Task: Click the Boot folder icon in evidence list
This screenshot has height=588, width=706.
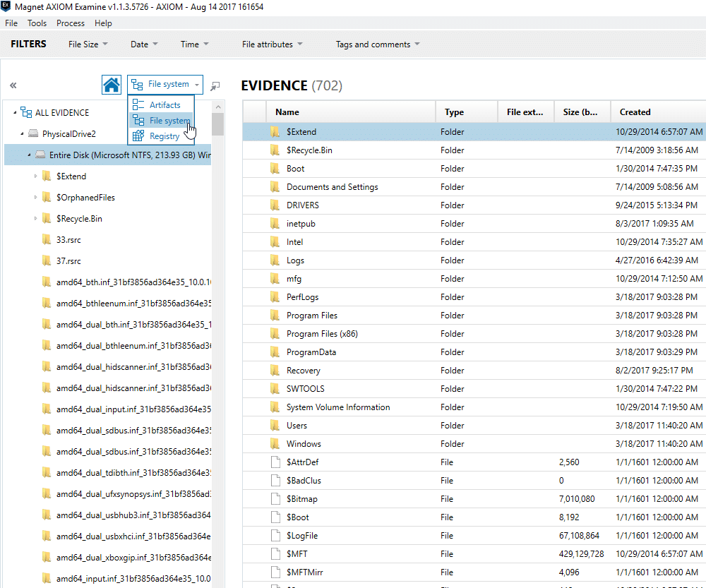Action: (275, 169)
